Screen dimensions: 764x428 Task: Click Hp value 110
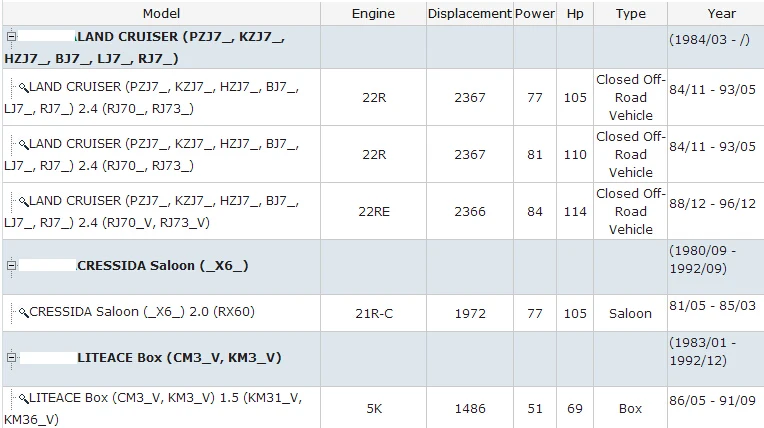[575, 155]
